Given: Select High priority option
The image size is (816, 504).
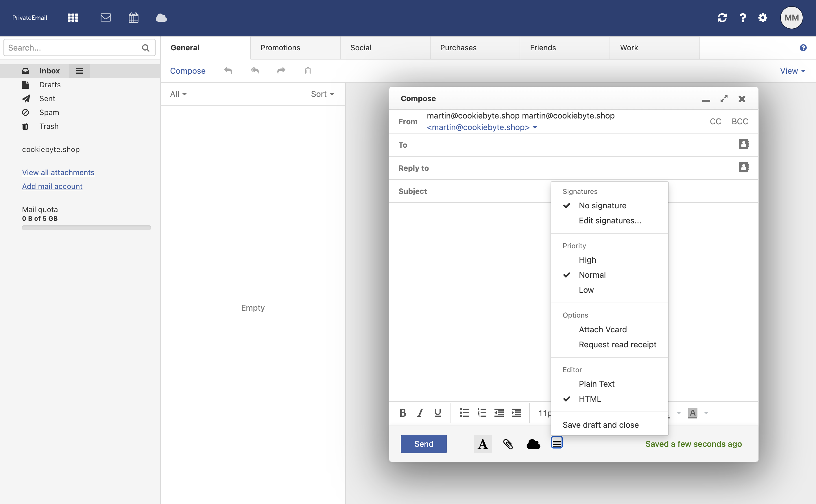Looking at the screenshot, I should (587, 260).
